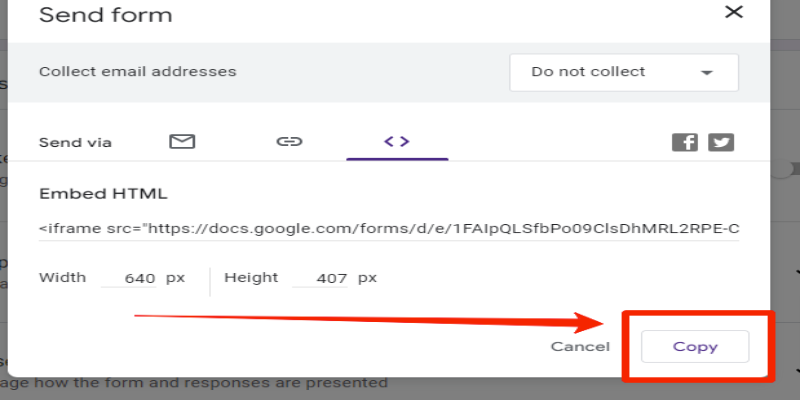Click the iframe embed code field
Image resolution: width=800 pixels, height=400 pixels.
tap(389, 229)
